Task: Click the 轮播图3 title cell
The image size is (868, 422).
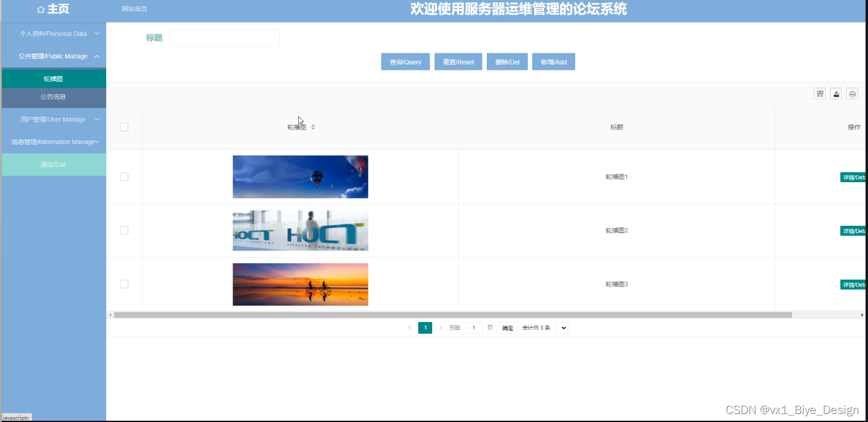Action: 616,284
